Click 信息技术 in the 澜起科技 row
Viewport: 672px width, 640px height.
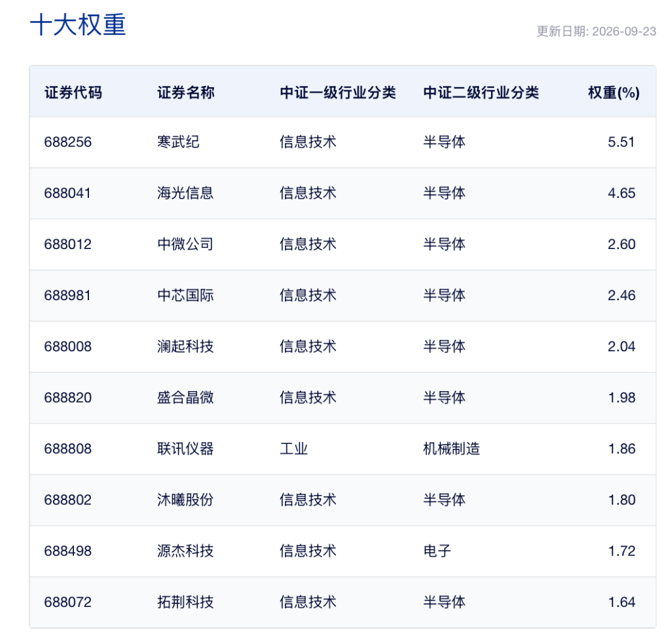click(308, 346)
